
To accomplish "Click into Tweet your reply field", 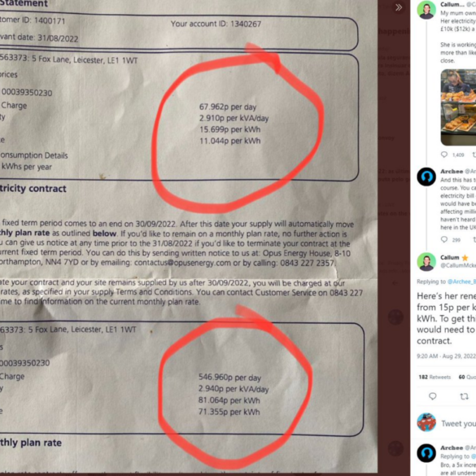I will coord(458,423).
